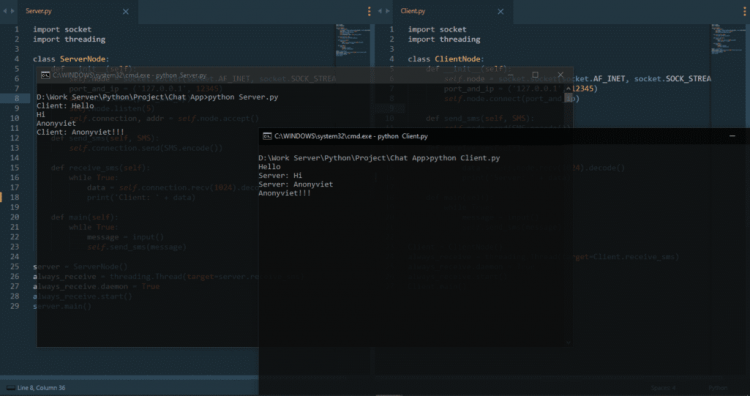Go to next tab in Server.py pane

(12, 11)
